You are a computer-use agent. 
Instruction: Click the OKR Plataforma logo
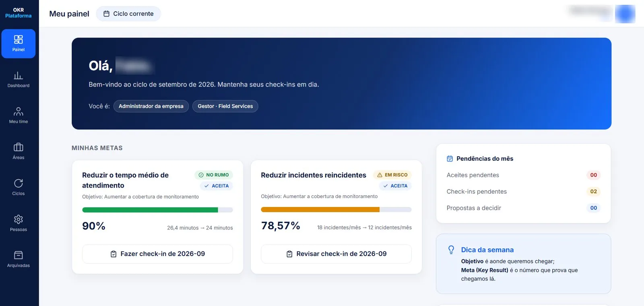(18, 13)
